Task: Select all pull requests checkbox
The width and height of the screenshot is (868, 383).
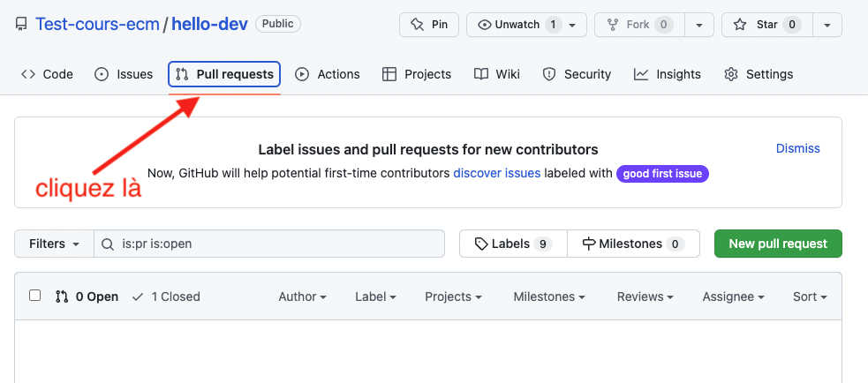Action: click(35, 296)
